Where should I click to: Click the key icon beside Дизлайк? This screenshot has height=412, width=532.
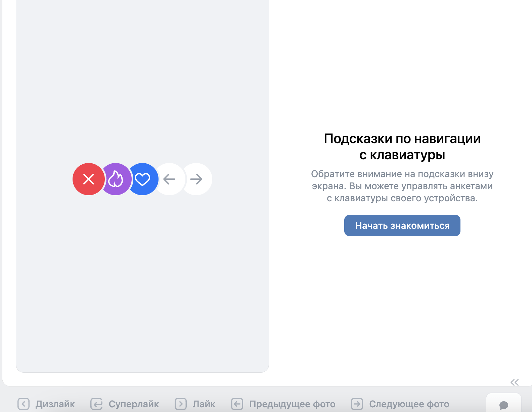coord(24,404)
